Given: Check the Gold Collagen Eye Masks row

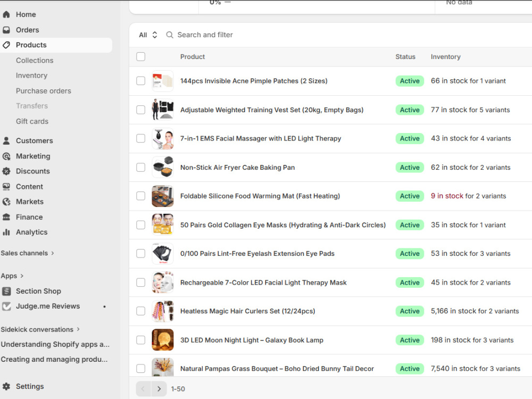Looking at the screenshot, I should pos(141,225).
